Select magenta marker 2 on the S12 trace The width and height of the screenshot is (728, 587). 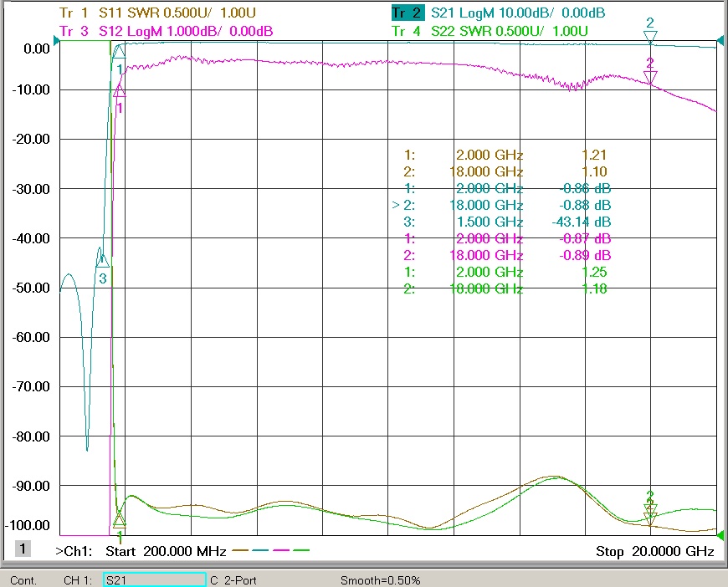click(x=650, y=77)
